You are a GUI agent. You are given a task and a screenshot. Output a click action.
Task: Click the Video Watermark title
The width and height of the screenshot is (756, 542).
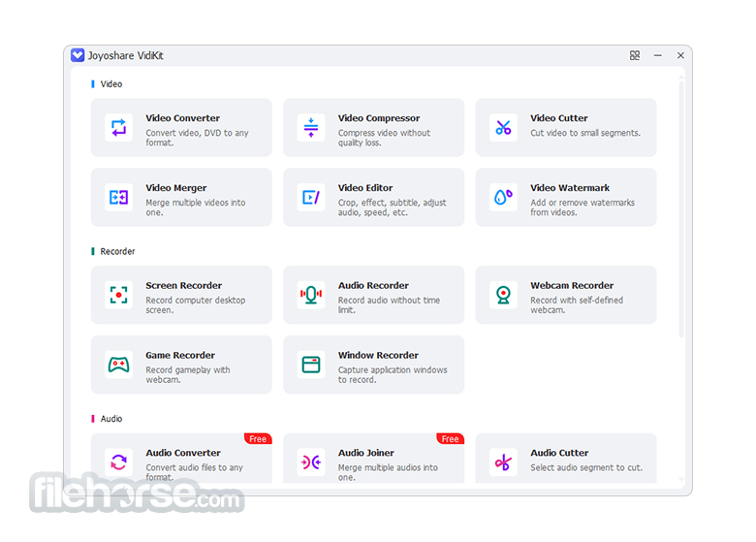(x=570, y=188)
